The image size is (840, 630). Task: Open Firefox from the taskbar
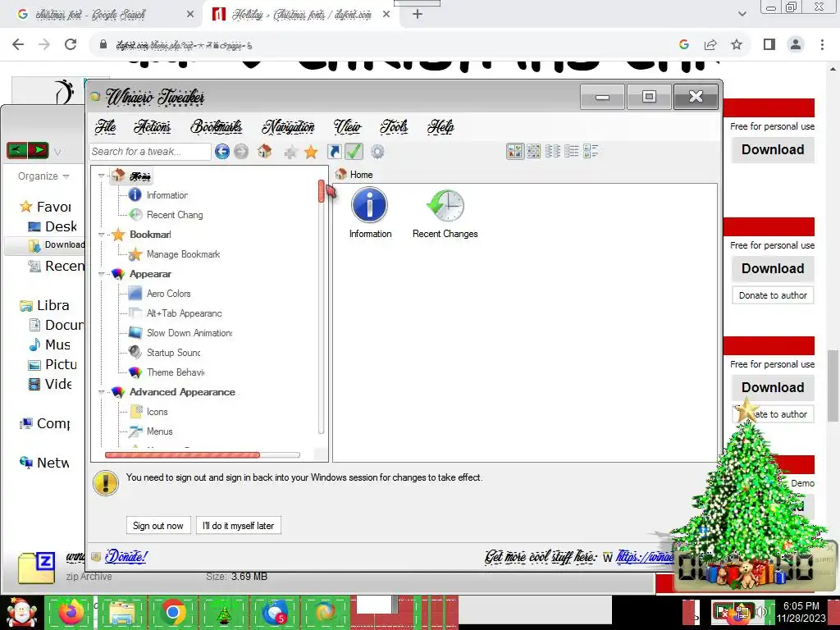coord(71,612)
